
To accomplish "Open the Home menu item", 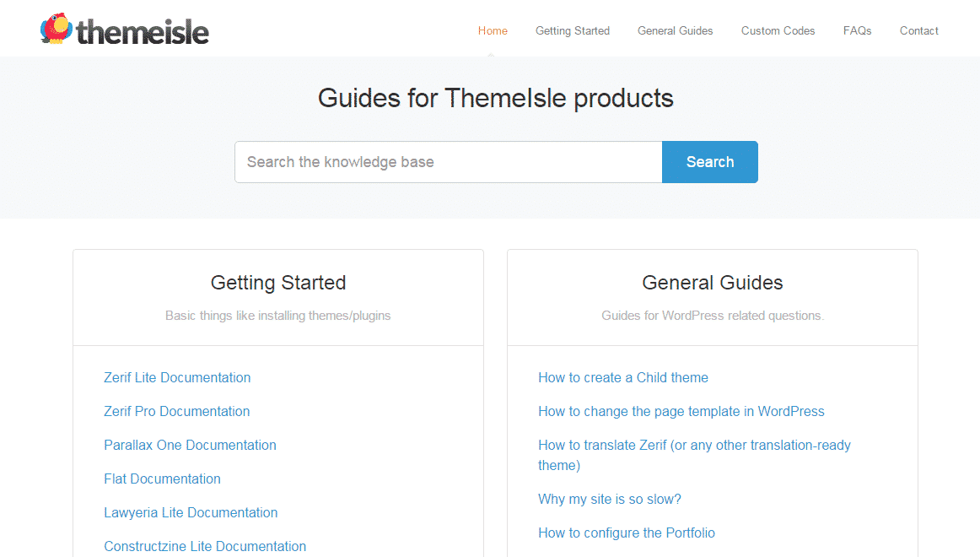I will coord(493,30).
